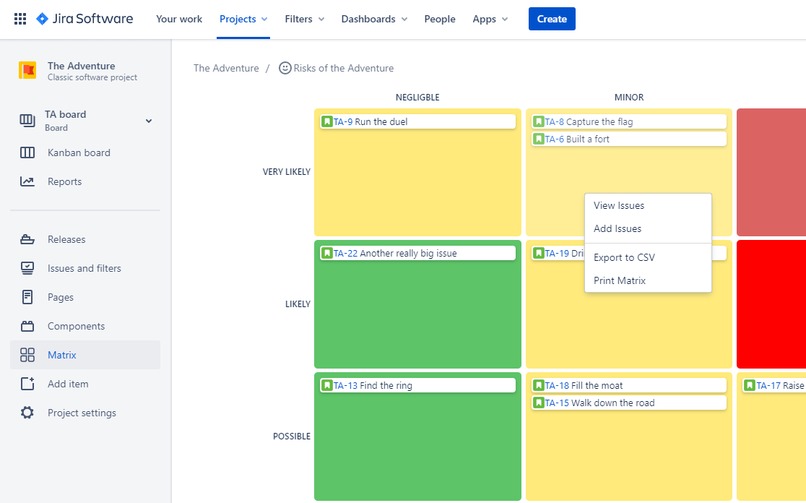Click the Risks of the Adventure title
806x503 pixels.
pos(343,68)
